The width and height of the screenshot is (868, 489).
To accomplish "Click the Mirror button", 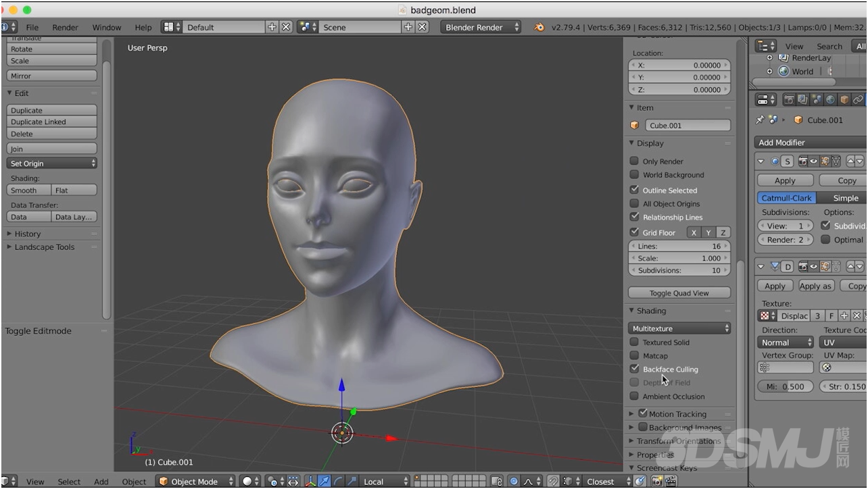I will coord(52,76).
